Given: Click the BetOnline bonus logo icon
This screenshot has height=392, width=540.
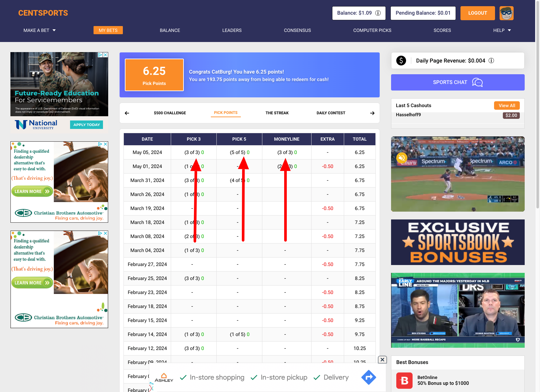Looking at the screenshot, I should [x=404, y=380].
